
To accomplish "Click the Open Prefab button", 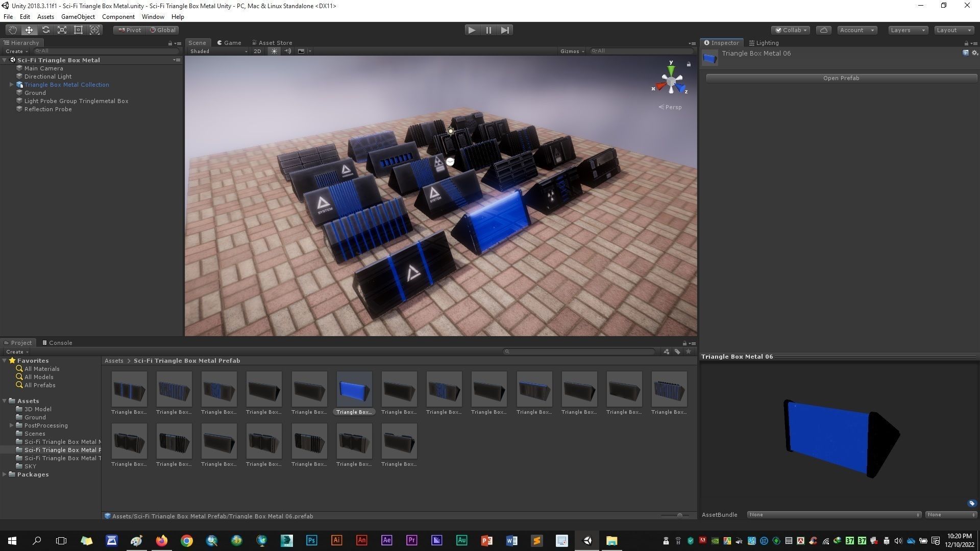I will point(841,78).
